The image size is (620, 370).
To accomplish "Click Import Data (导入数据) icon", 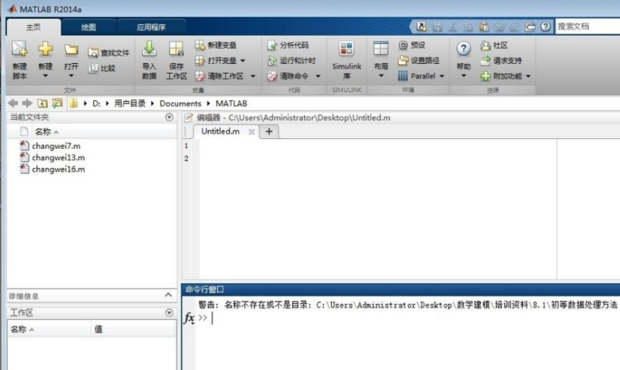I will [x=149, y=49].
